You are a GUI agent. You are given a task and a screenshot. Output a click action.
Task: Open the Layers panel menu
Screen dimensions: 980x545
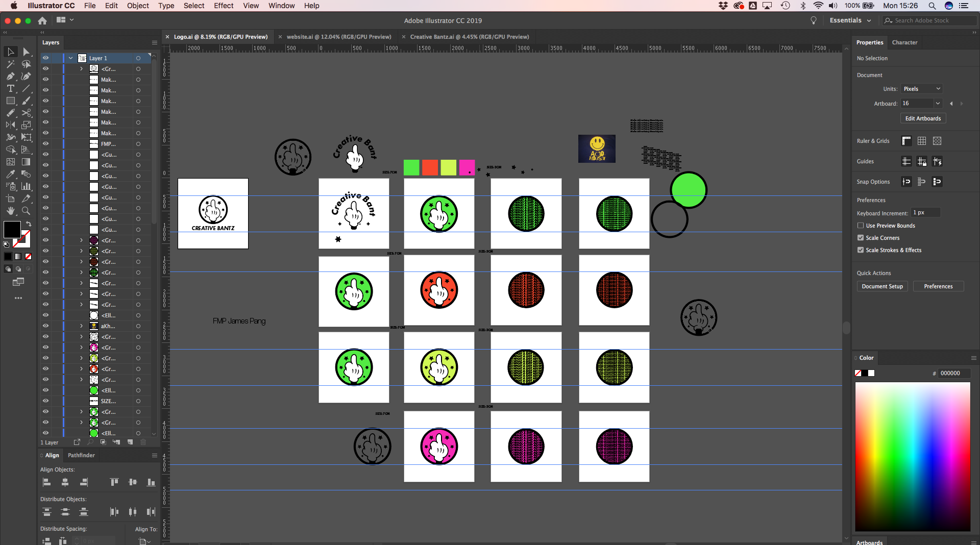[155, 42]
